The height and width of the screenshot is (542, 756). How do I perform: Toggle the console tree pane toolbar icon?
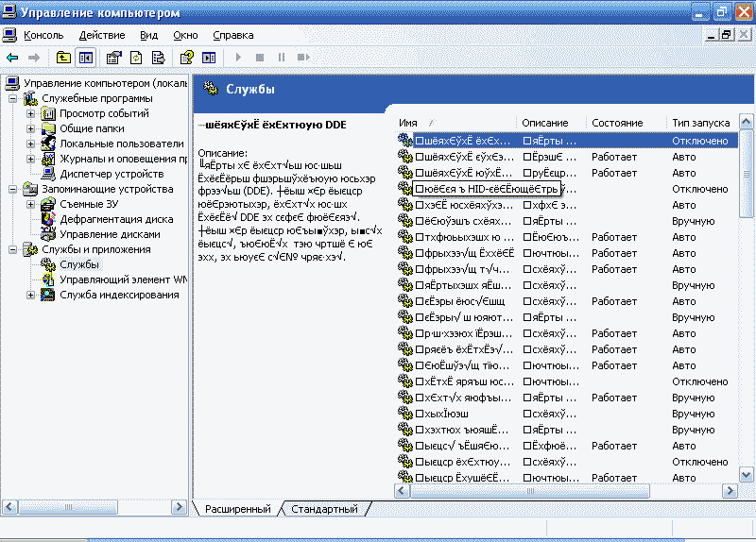[86, 58]
